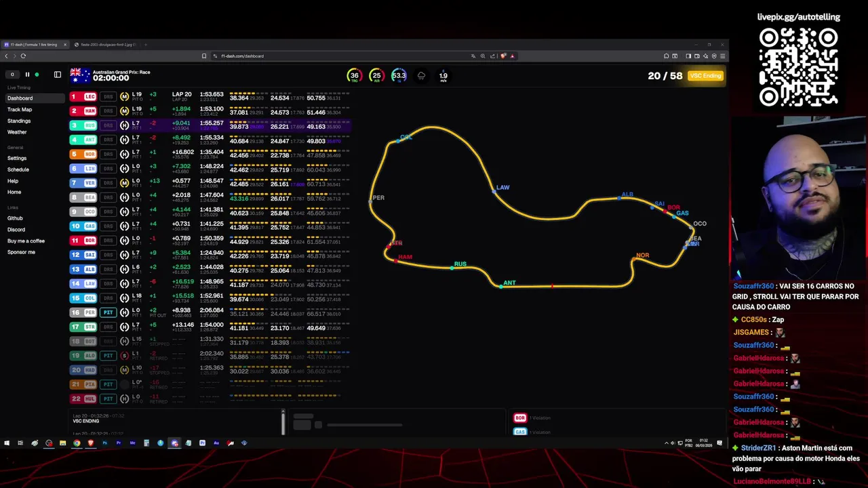Click the Sponsor me link
Viewport: 868px width, 488px height.
(21, 252)
